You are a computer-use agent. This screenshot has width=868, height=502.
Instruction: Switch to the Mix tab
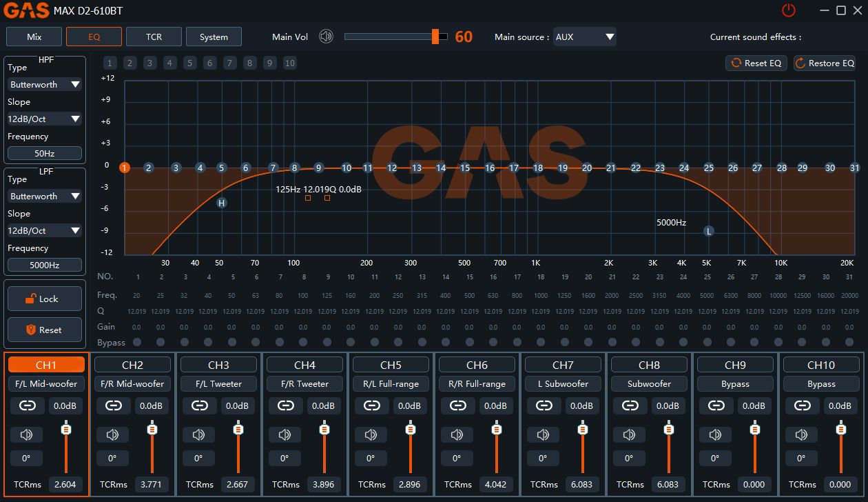pyautogui.click(x=34, y=37)
